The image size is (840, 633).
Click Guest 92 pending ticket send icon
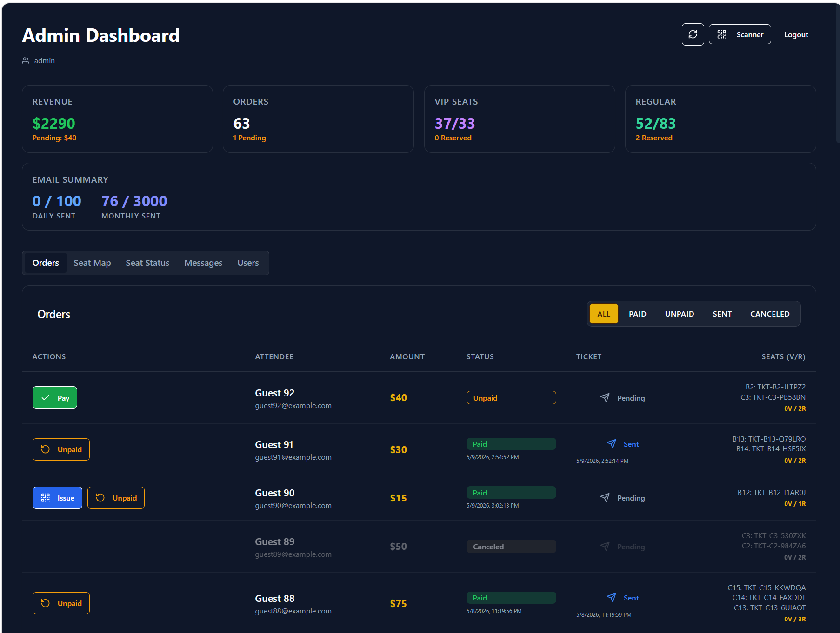(605, 398)
